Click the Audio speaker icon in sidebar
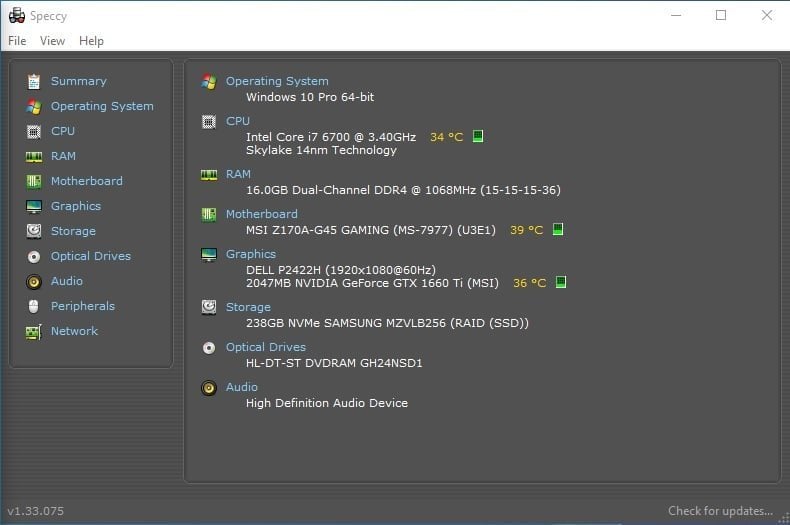Screen dimensions: 790x525 [x=34, y=282]
